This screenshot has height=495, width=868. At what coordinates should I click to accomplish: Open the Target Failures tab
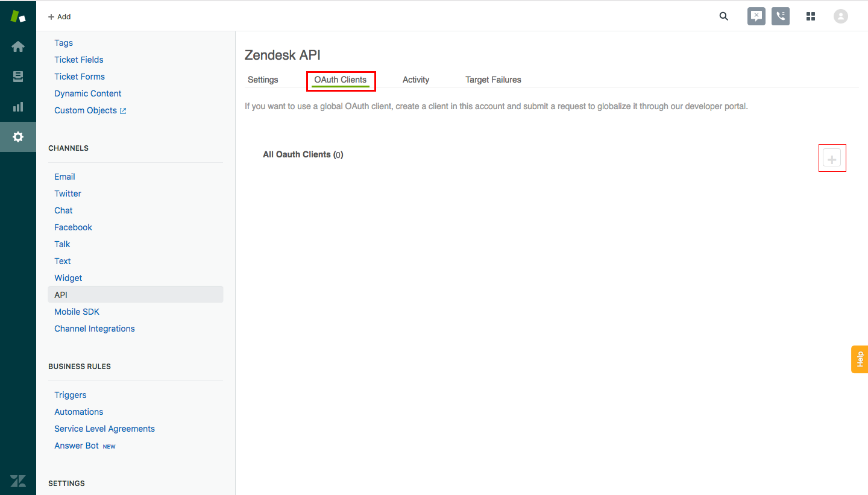coord(493,80)
